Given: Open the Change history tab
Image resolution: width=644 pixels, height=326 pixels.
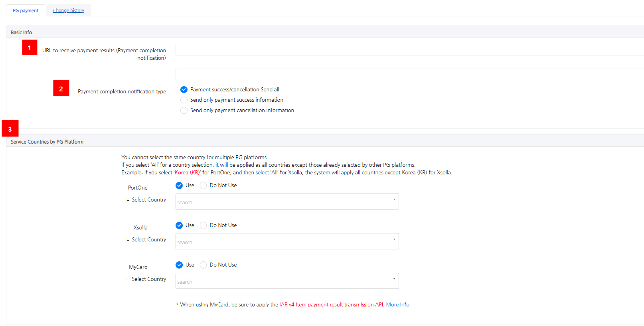Looking at the screenshot, I should 69,11.
